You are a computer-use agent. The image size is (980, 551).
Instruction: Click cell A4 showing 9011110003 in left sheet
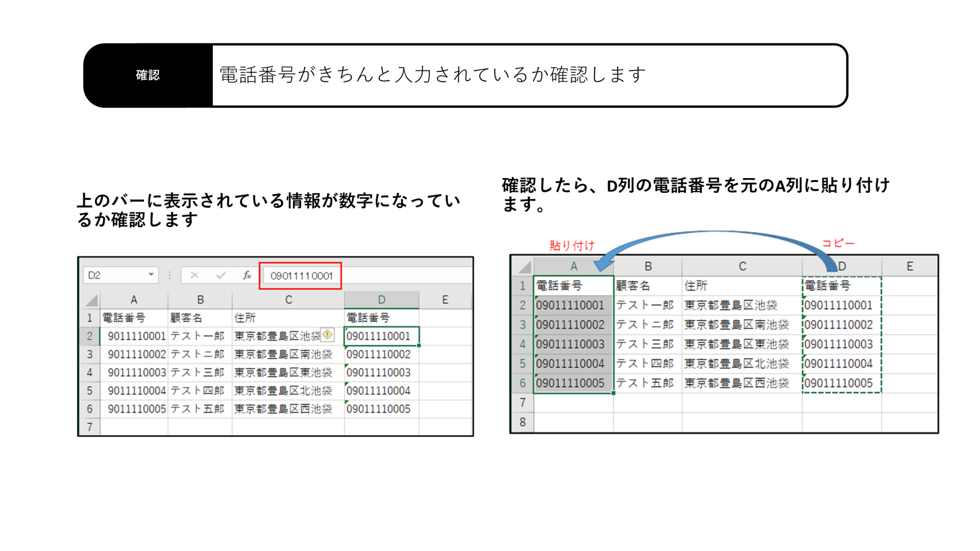134,372
